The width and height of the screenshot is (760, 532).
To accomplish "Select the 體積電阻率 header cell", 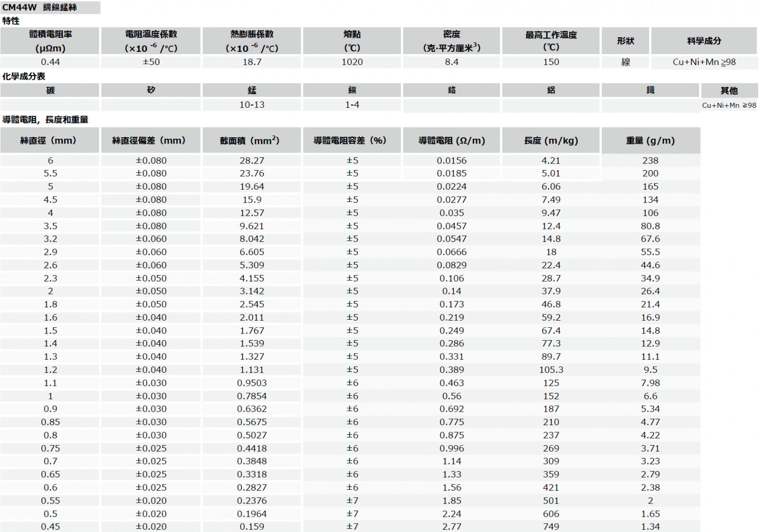I will click(50, 41).
